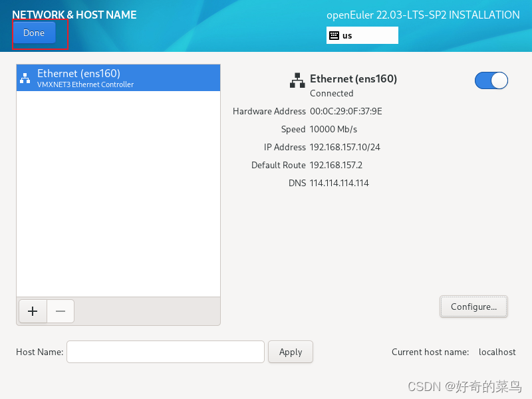532x399 pixels.
Task: Click the Done button
Action: point(34,33)
